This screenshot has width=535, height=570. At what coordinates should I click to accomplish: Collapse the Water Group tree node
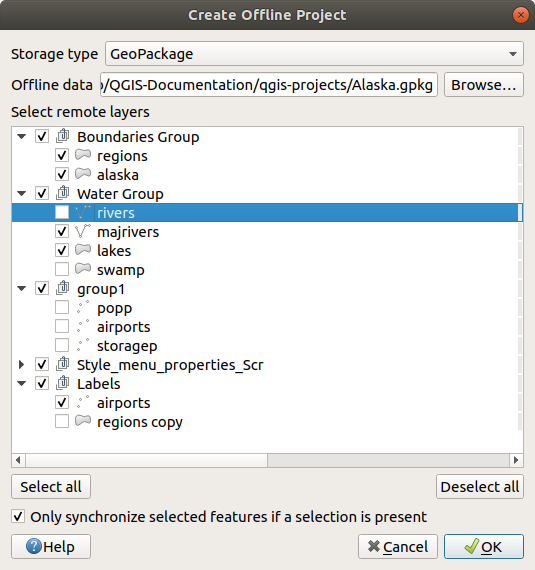coord(21,193)
